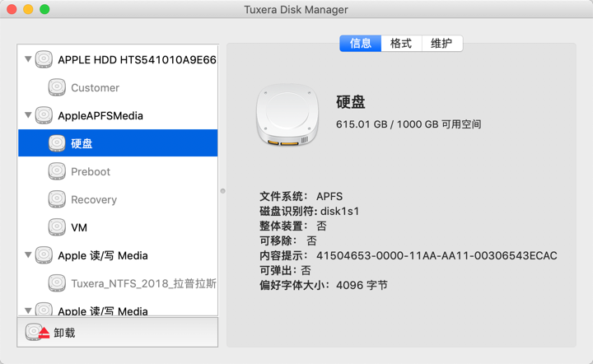Collapse the AppleAPFSMedia disclosure triangle
Viewport: 593px width, 364px height.
[x=28, y=115]
